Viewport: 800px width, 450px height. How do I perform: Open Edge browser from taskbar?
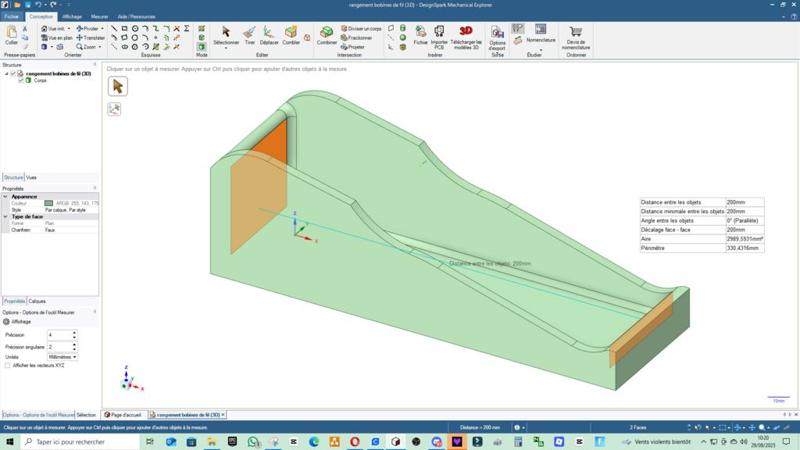314,442
